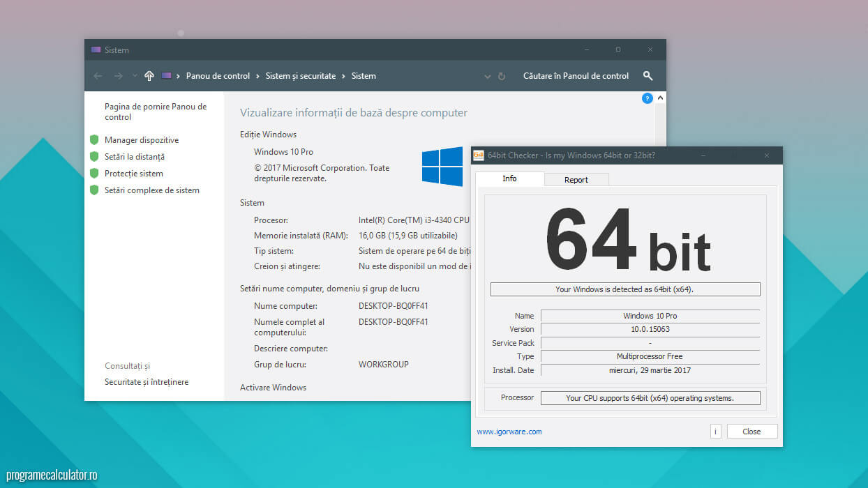Viewport: 868px width, 488px height.
Task: Go up one level using the up arrow
Action: 149,76
